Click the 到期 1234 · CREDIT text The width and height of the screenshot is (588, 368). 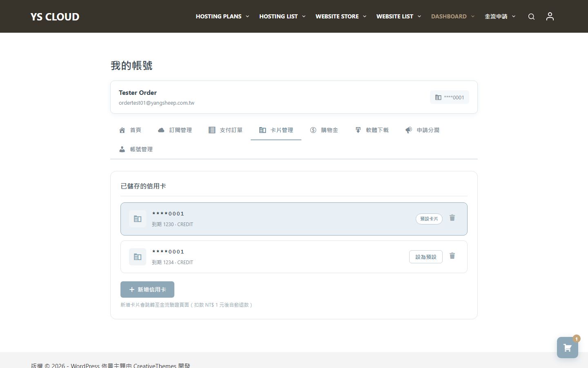point(172,263)
